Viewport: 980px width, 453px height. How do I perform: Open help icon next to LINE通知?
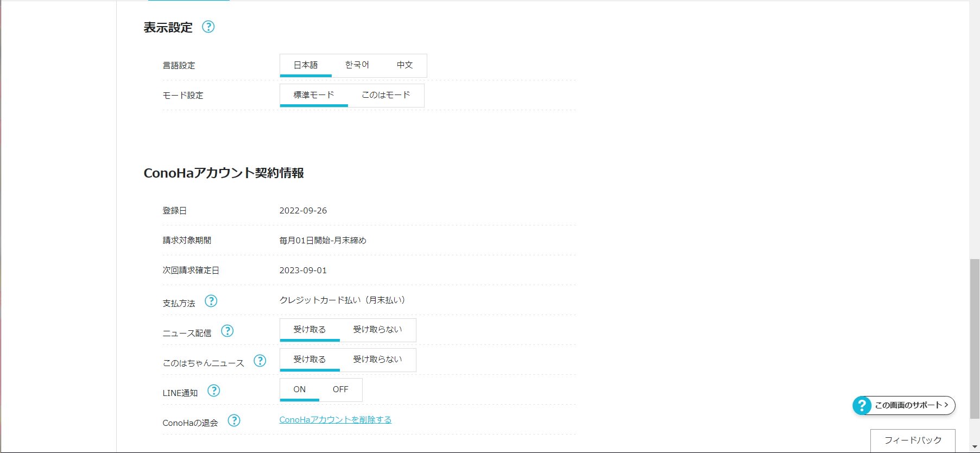click(214, 391)
